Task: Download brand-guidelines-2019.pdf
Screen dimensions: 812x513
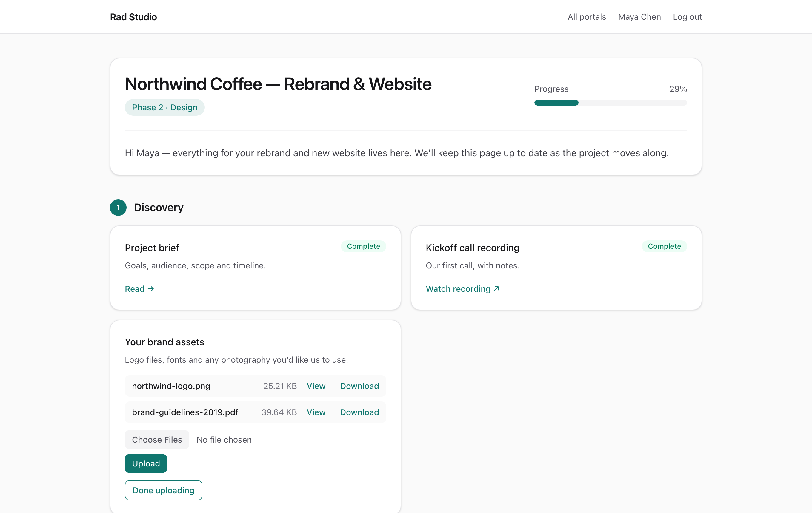Action: click(x=359, y=412)
